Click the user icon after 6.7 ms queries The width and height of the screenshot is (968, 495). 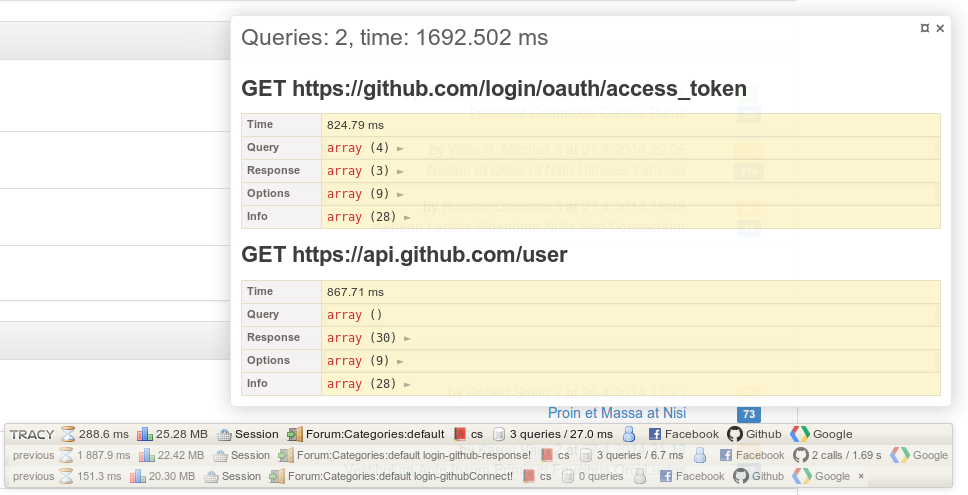tap(700, 455)
